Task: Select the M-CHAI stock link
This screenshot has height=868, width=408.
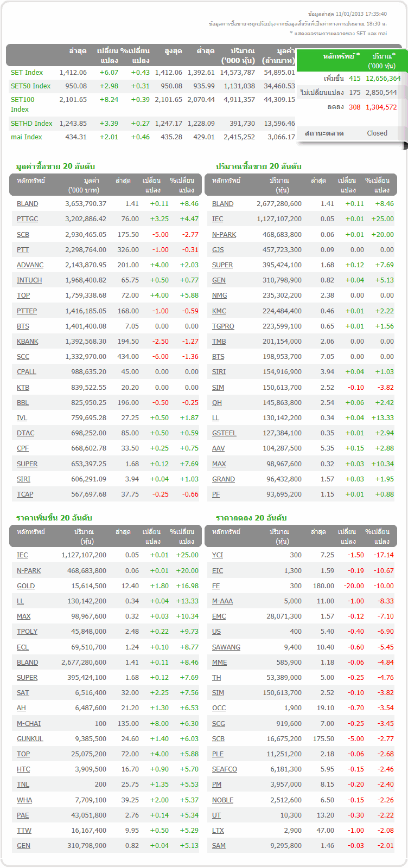Action: tap(29, 724)
